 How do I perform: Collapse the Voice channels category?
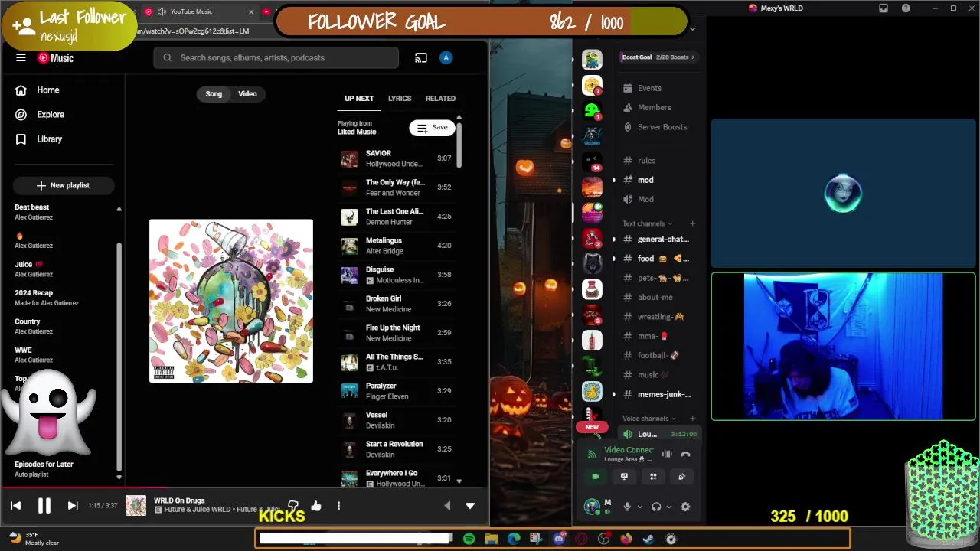[649, 419]
